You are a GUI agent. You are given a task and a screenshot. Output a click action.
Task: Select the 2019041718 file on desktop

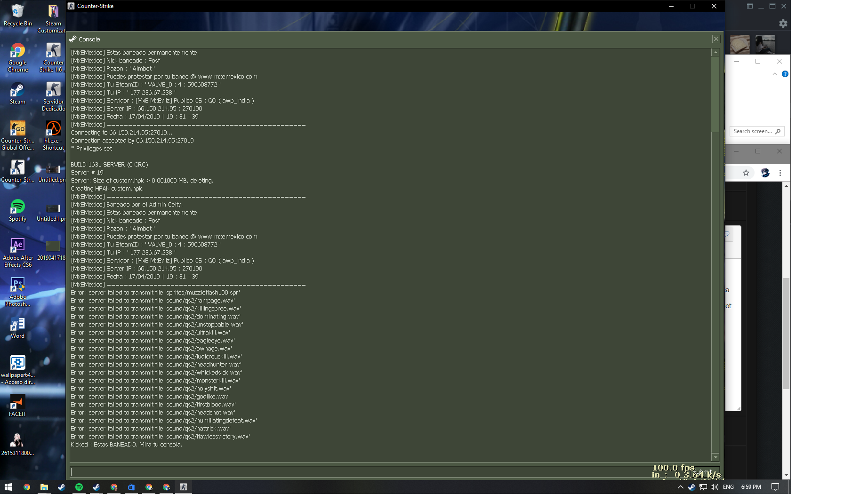pyautogui.click(x=53, y=250)
